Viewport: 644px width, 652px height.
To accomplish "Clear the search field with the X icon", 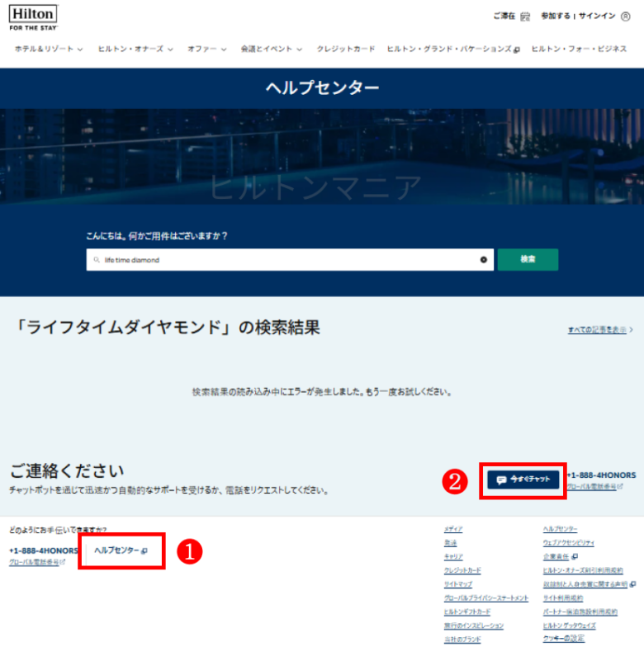I will [484, 260].
